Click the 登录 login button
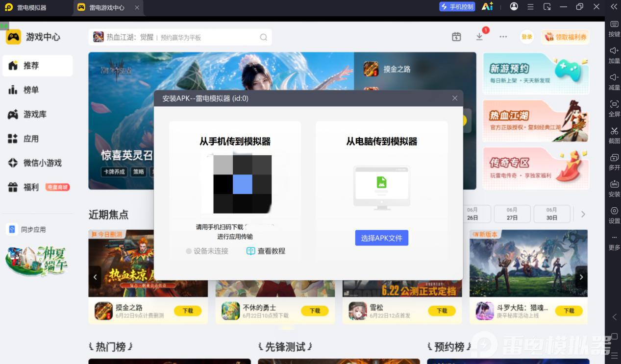This screenshot has height=364, width=621. 527,37
